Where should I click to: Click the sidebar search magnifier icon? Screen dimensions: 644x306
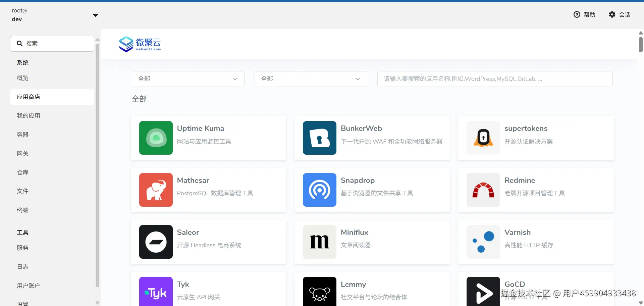click(20, 44)
